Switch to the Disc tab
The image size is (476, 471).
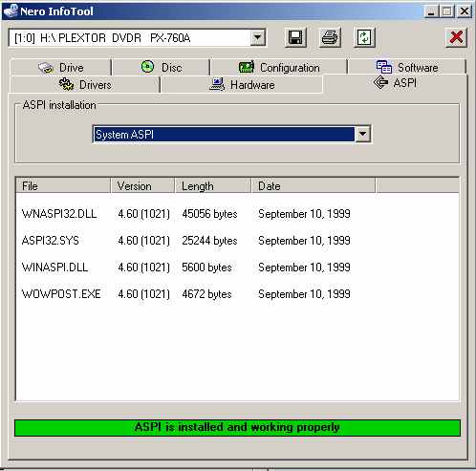[162, 68]
